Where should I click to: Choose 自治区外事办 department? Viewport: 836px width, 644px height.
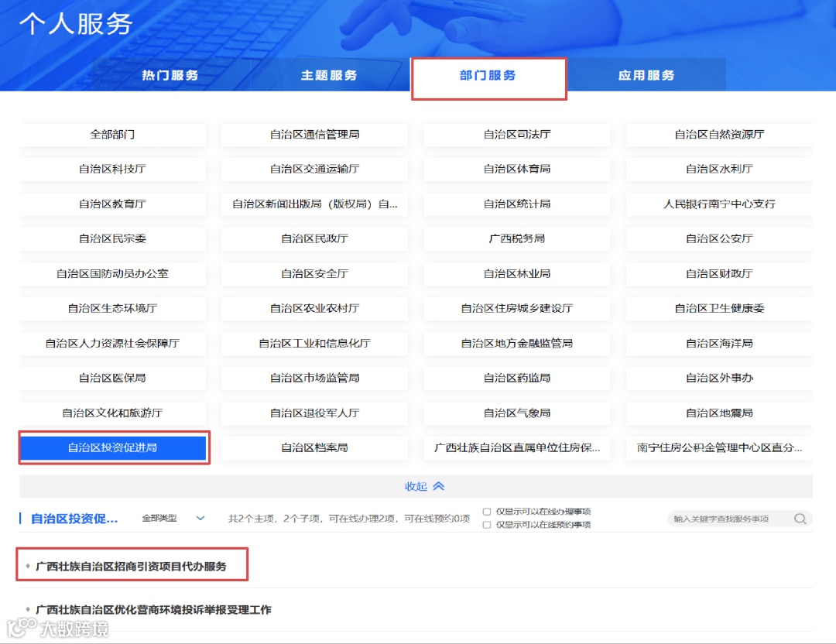point(719,379)
